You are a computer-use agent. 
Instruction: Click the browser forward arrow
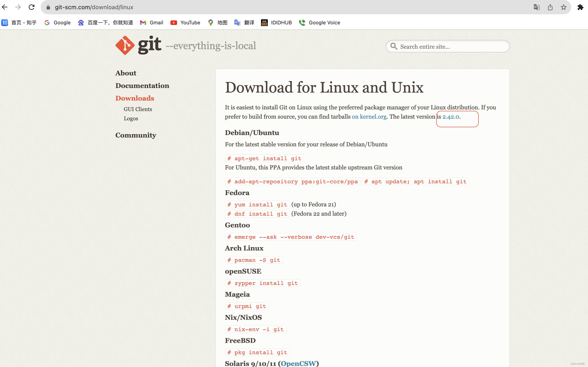tap(18, 7)
